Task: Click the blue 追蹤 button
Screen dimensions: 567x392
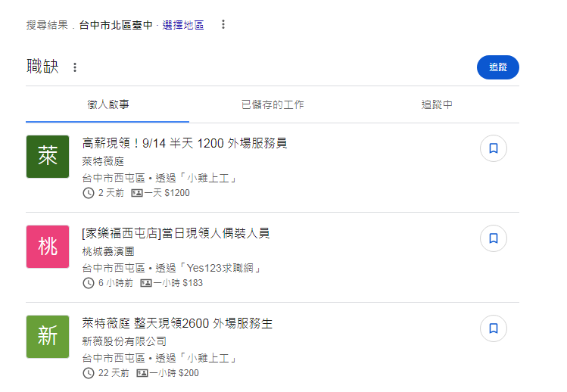Action: (497, 67)
